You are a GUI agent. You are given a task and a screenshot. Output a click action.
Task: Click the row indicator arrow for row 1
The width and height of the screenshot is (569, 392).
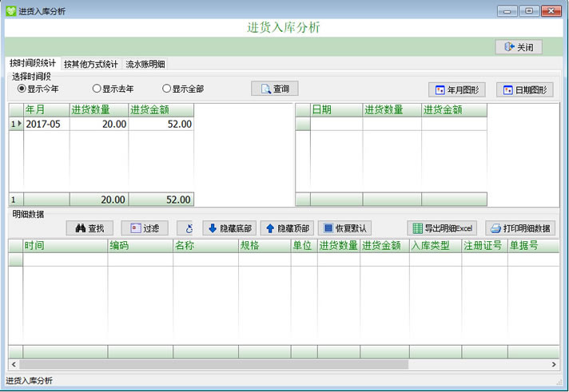(x=16, y=124)
